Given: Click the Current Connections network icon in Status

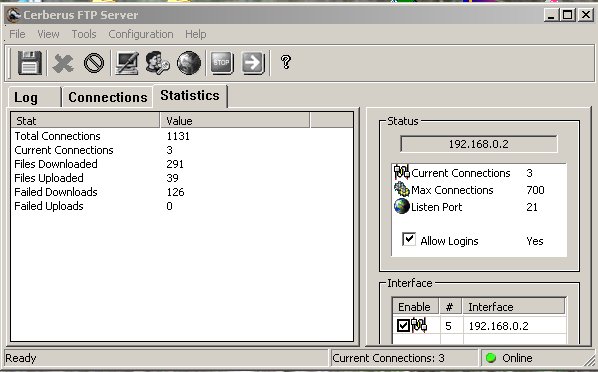Looking at the screenshot, I should (402, 172).
